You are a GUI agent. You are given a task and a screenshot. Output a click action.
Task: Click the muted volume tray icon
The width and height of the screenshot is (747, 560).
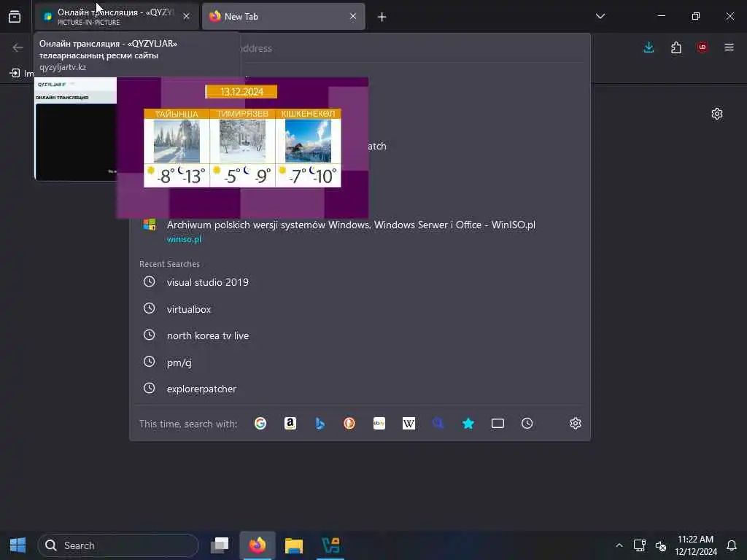point(660,545)
